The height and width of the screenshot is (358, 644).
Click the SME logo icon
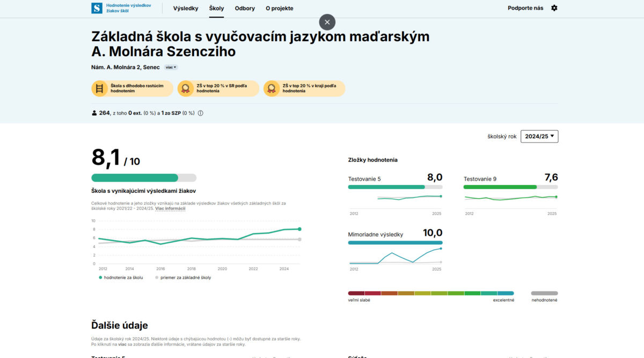97,8
